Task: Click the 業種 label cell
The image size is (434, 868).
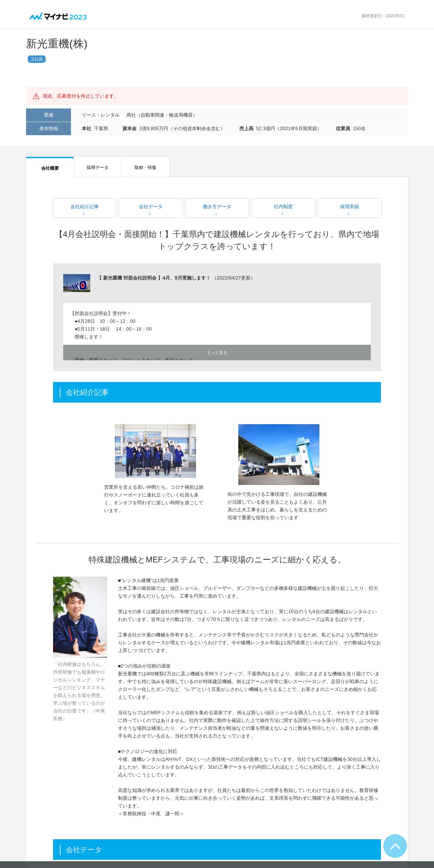Action: click(48, 115)
